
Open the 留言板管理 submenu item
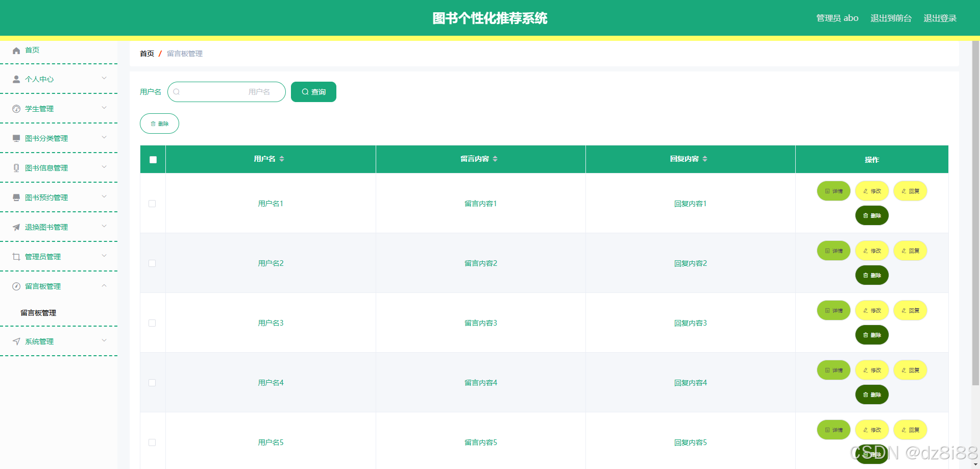[x=38, y=313]
